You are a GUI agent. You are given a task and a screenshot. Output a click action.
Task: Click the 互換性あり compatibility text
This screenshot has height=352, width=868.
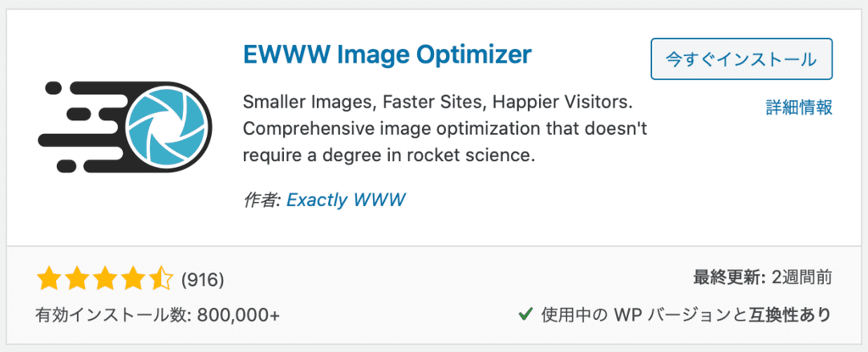[789, 315]
